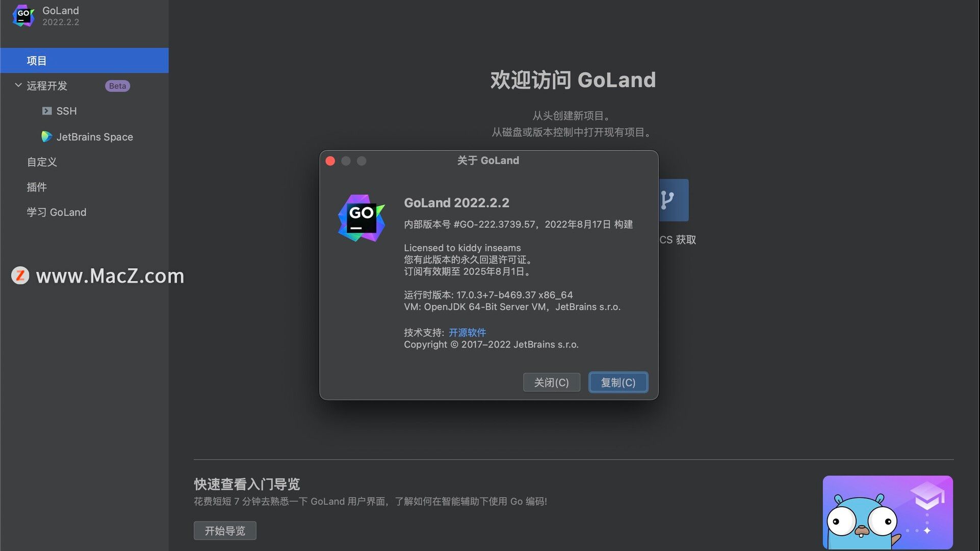Click the SSH terminal icon

pyautogui.click(x=47, y=111)
